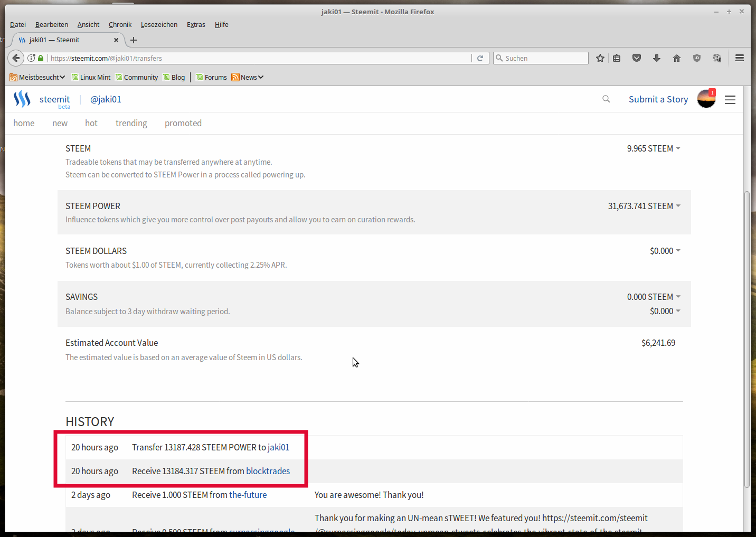756x537 pixels.
Task: Bookmark this page with star icon
Action: pos(600,58)
